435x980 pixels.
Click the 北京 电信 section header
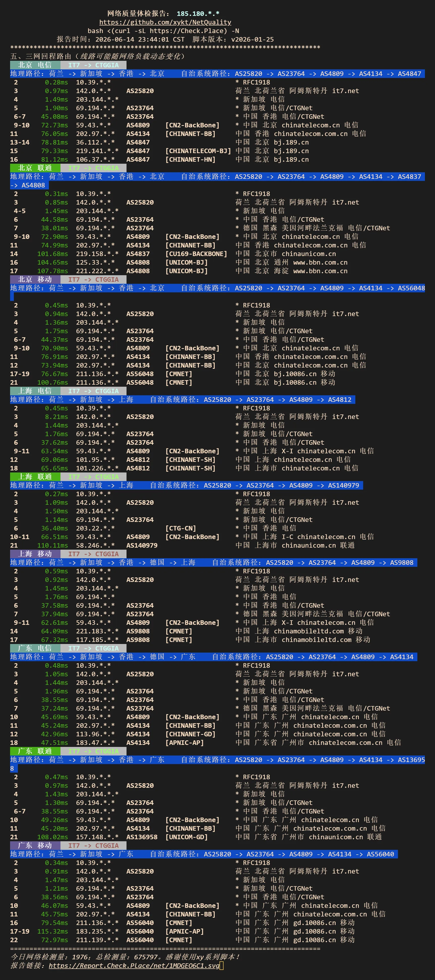[35, 65]
